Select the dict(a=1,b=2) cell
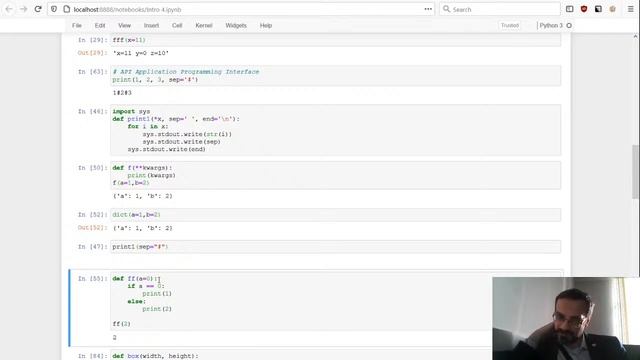The height and width of the screenshot is (360, 640). (x=336, y=215)
